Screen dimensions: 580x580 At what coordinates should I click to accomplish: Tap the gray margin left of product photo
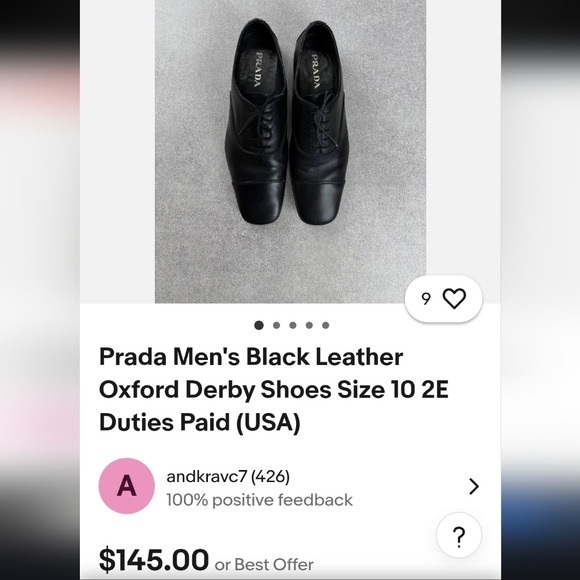117,151
